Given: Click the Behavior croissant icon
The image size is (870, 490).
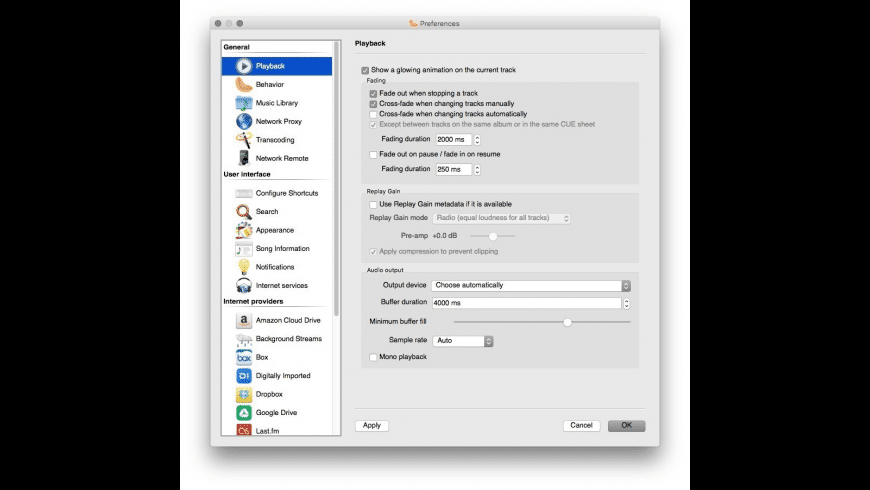Looking at the screenshot, I should click(243, 84).
